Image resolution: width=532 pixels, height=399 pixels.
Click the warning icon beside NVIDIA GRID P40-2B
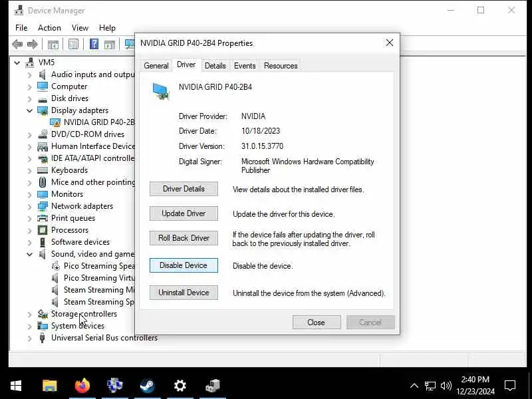tap(55, 122)
